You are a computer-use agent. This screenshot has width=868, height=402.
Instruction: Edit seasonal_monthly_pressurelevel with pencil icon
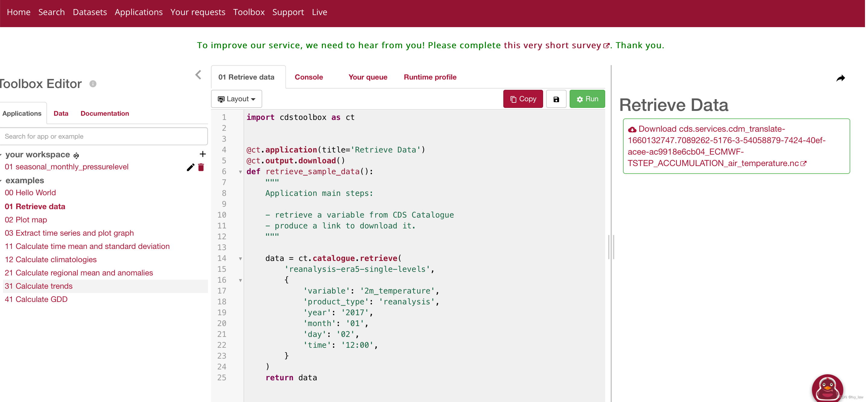click(191, 168)
